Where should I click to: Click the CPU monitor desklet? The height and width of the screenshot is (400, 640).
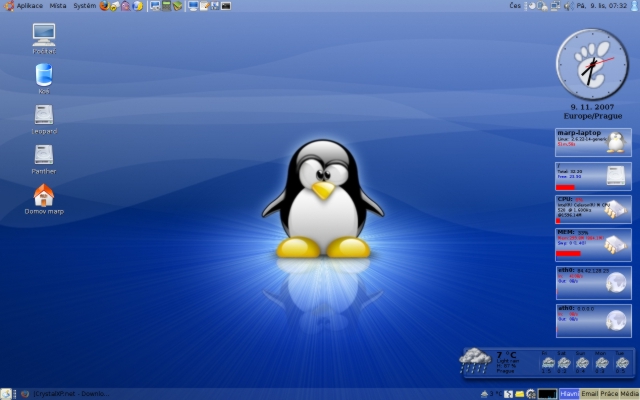[x=593, y=210]
